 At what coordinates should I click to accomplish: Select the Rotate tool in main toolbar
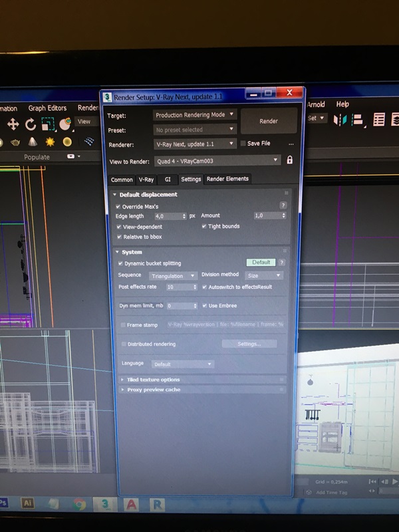31,124
